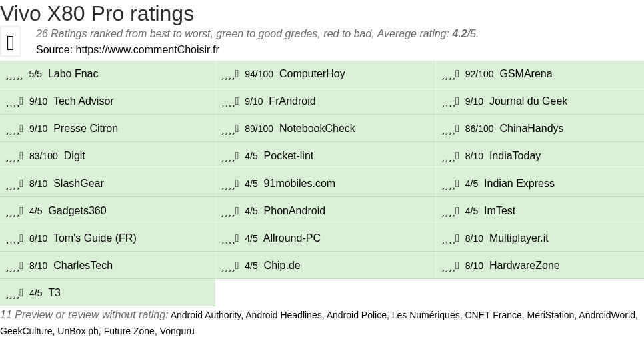This screenshot has height=339, width=644.
Task: Click the icon left of the ratings summary
Action: [11, 43]
